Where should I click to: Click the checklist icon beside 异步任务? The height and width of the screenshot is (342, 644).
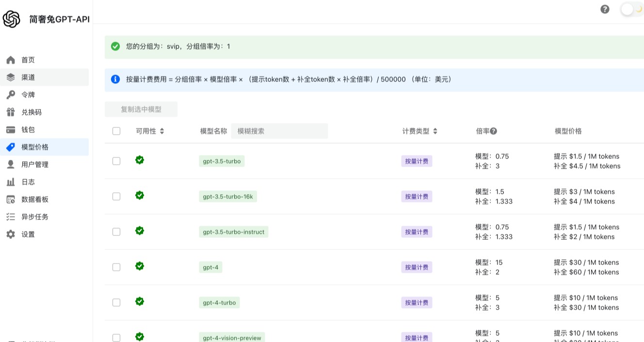tap(11, 217)
